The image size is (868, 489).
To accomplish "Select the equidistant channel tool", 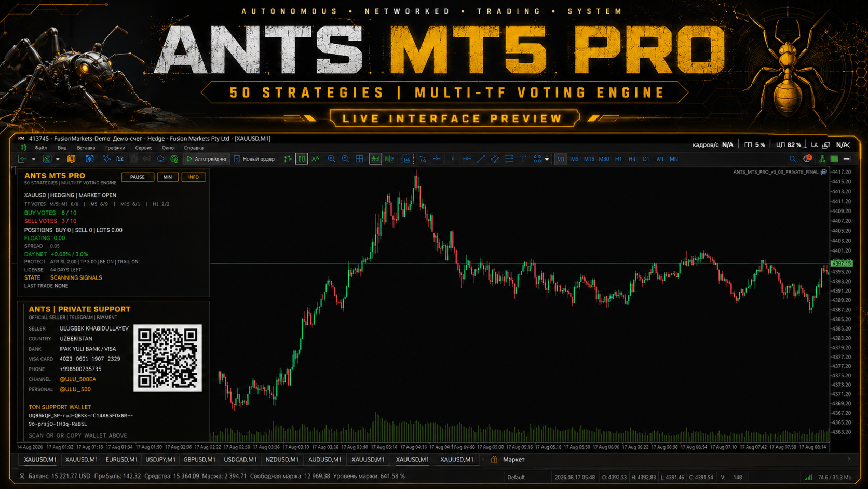I will point(495,159).
